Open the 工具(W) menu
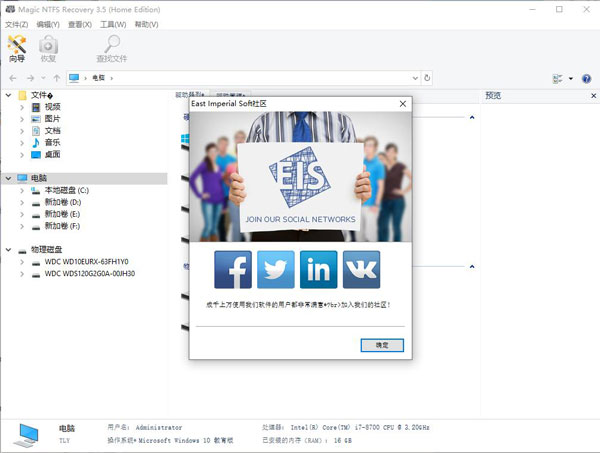Screen dimensions: 600x453 [113, 24]
